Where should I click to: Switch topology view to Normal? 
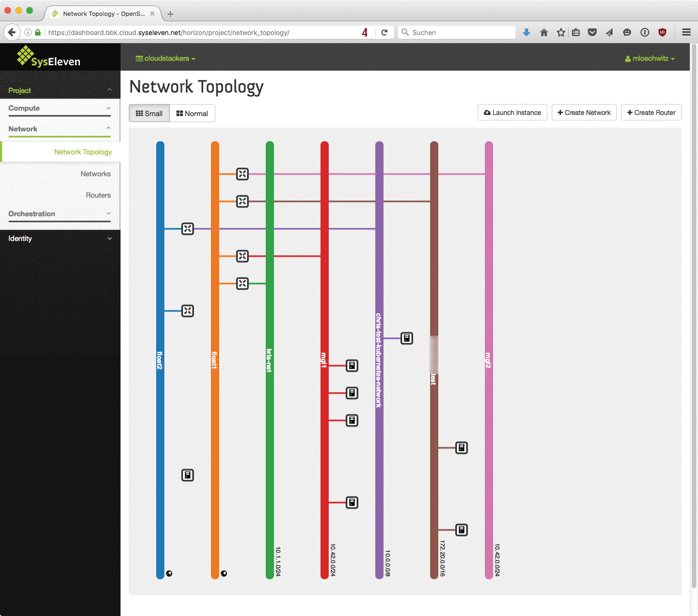pos(192,113)
